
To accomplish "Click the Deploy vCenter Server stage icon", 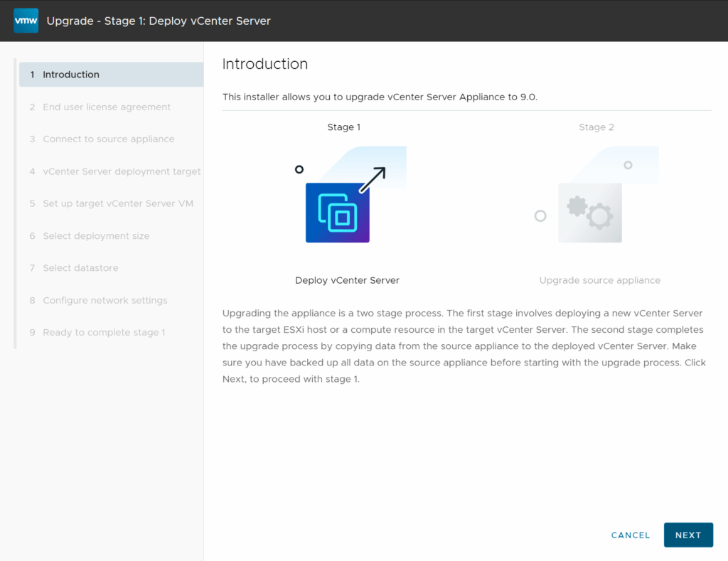I will [338, 213].
